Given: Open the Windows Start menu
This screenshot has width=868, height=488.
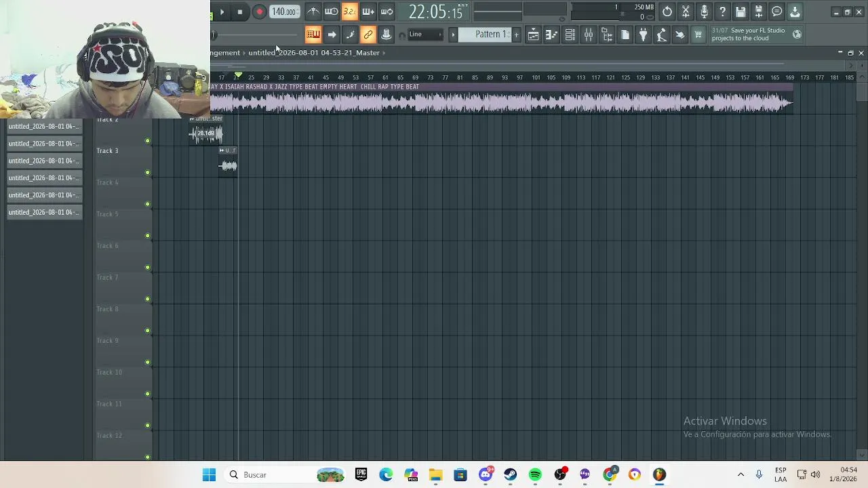Looking at the screenshot, I should tap(209, 474).
